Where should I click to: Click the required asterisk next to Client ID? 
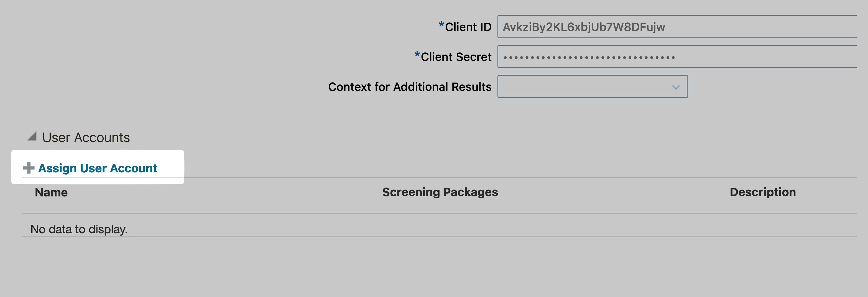(441, 25)
